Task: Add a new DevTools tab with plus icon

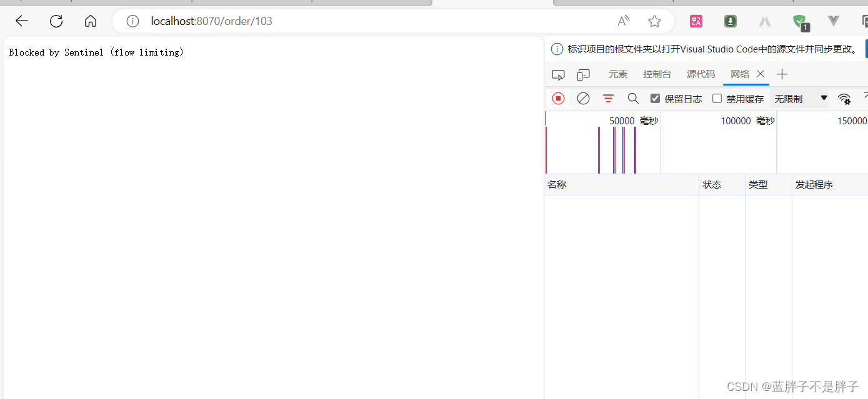Action: coord(782,74)
